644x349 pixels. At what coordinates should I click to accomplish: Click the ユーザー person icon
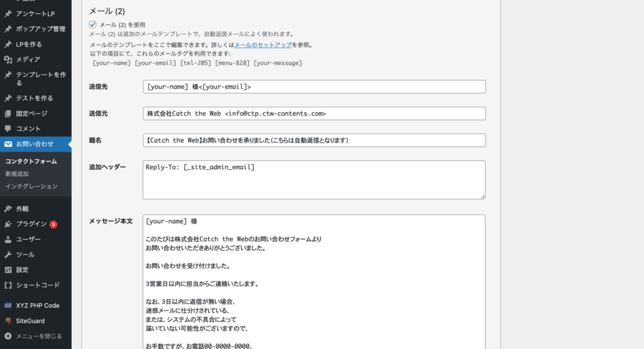click(8, 240)
